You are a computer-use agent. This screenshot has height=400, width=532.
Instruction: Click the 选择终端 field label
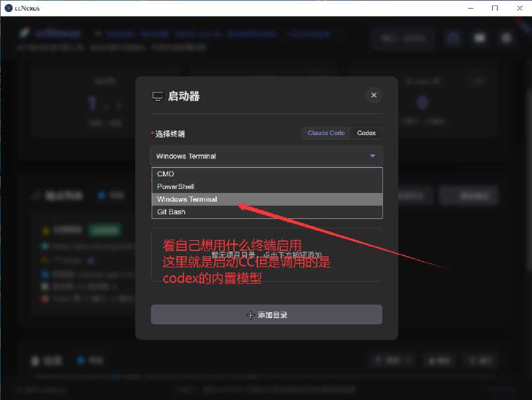(x=170, y=133)
